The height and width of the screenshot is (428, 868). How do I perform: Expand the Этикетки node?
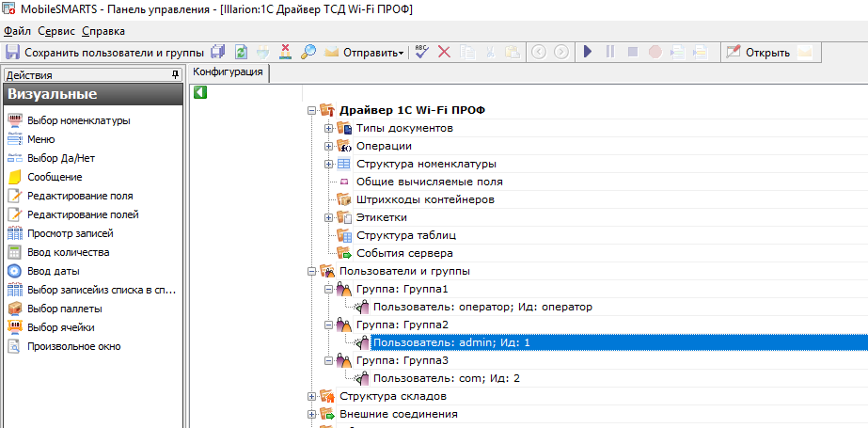pyautogui.click(x=329, y=217)
